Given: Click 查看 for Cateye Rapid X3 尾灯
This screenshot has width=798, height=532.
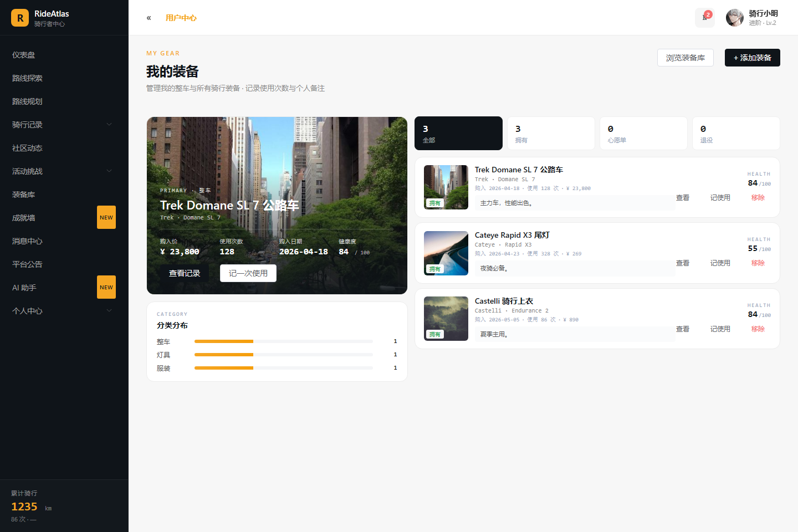Looking at the screenshot, I should (x=683, y=263).
